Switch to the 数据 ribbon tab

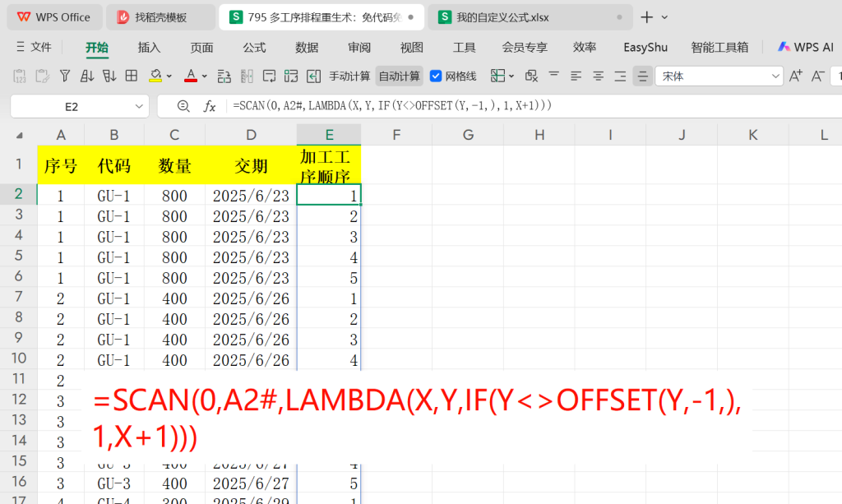[x=307, y=47]
